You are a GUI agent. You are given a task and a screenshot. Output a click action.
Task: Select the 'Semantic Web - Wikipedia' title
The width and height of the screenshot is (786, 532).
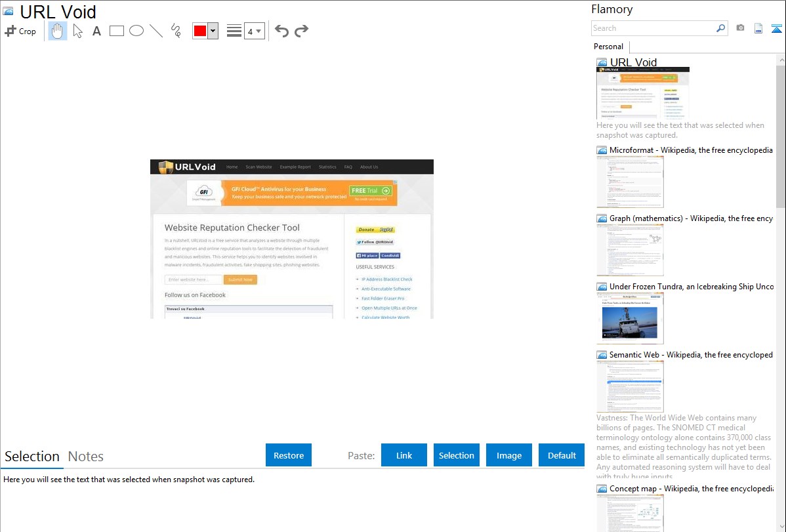[692, 355]
